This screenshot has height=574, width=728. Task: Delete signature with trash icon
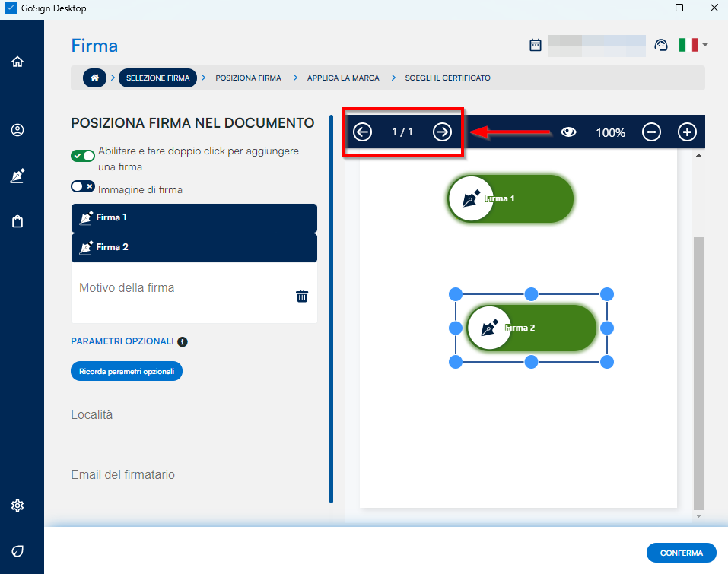[302, 296]
